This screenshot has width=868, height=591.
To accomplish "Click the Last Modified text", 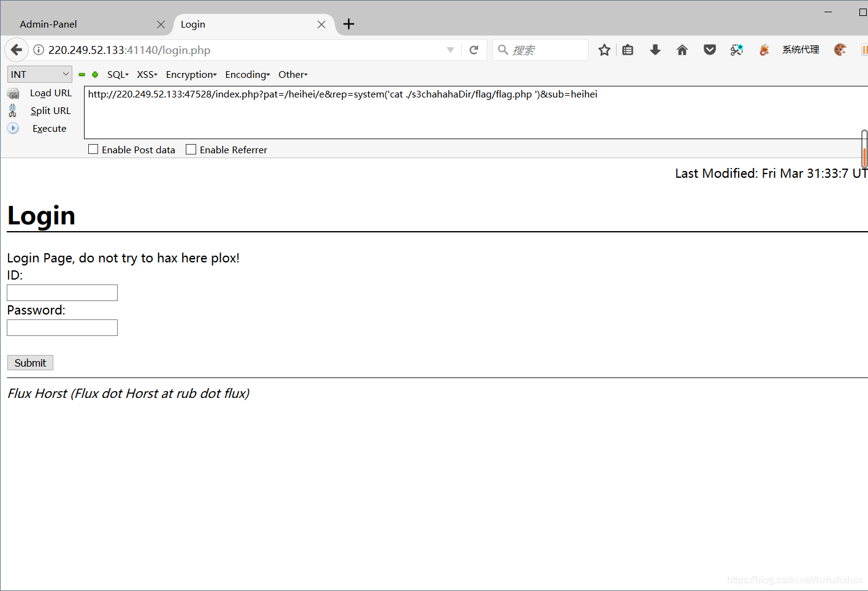I will [x=771, y=173].
